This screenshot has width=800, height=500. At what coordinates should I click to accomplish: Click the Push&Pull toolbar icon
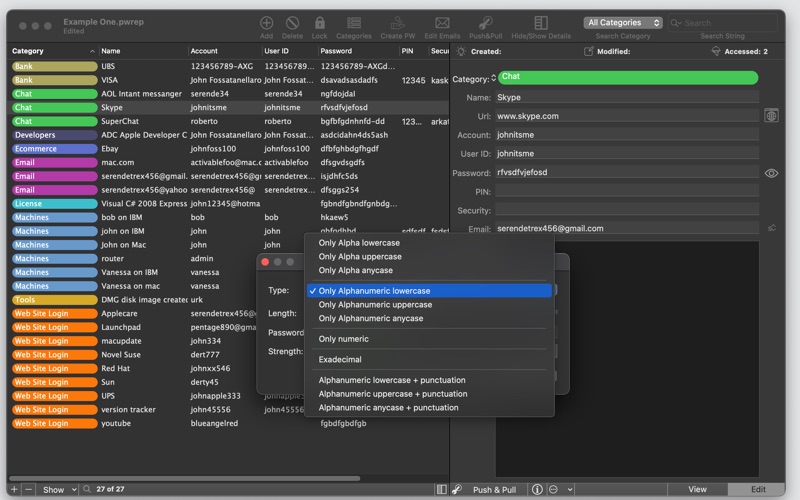click(485, 23)
